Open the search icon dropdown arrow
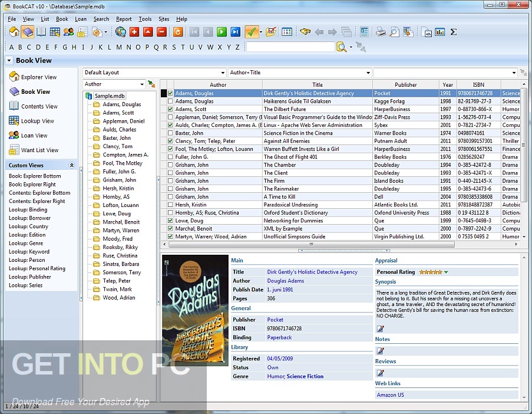This screenshot has height=414, width=532. (351, 47)
